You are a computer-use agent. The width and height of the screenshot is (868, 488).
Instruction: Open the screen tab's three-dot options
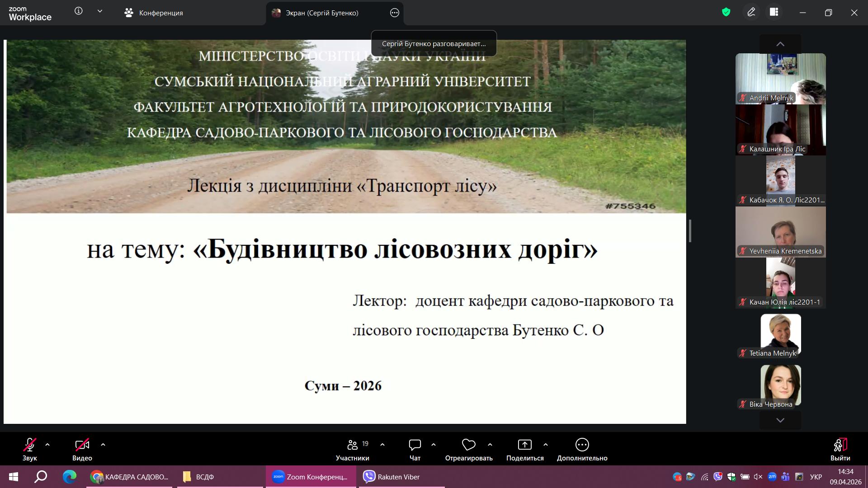(395, 13)
